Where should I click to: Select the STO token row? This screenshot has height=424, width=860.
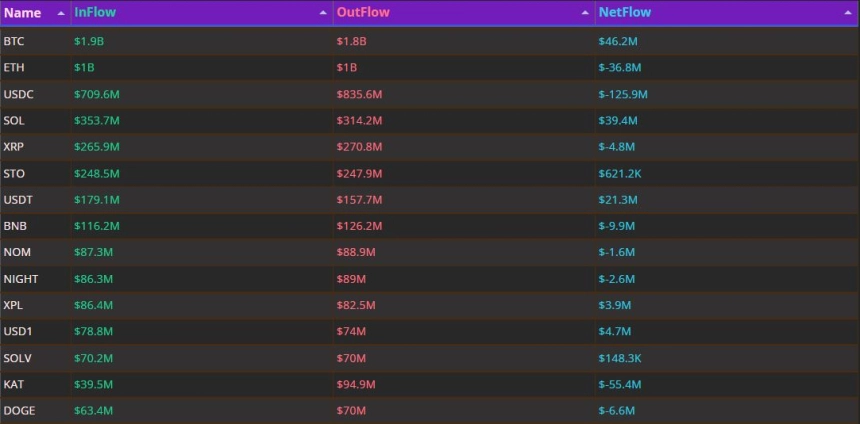pos(14,173)
